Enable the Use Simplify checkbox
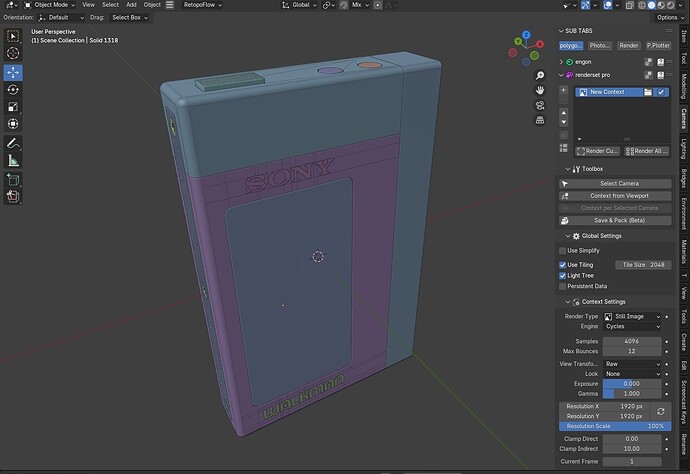690x474 pixels. [x=562, y=250]
